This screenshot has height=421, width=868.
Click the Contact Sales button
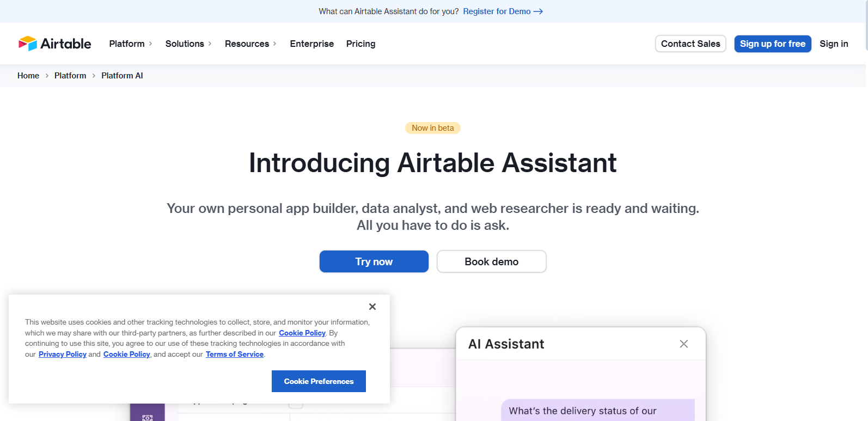(x=690, y=44)
